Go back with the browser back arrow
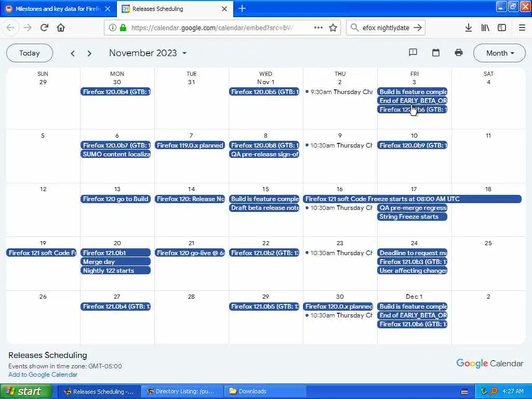 (10, 28)
